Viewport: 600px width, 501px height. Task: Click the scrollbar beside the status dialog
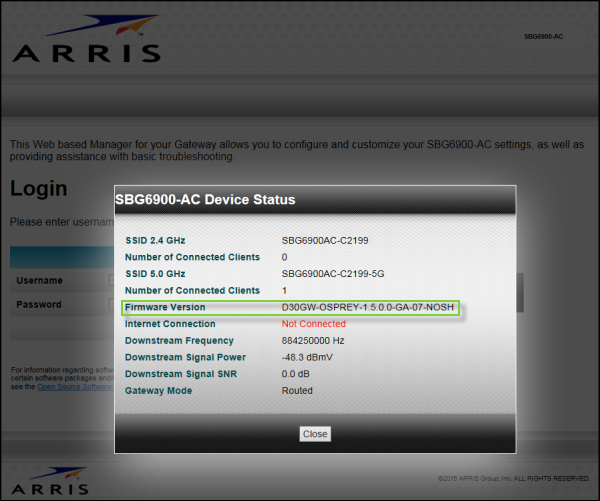pyautogui.click(x=519, y=290)
